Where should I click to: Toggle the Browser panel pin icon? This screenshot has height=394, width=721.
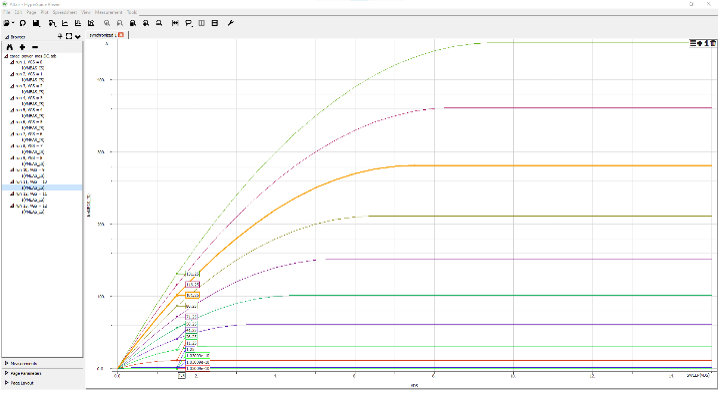[x=60, y=36]
